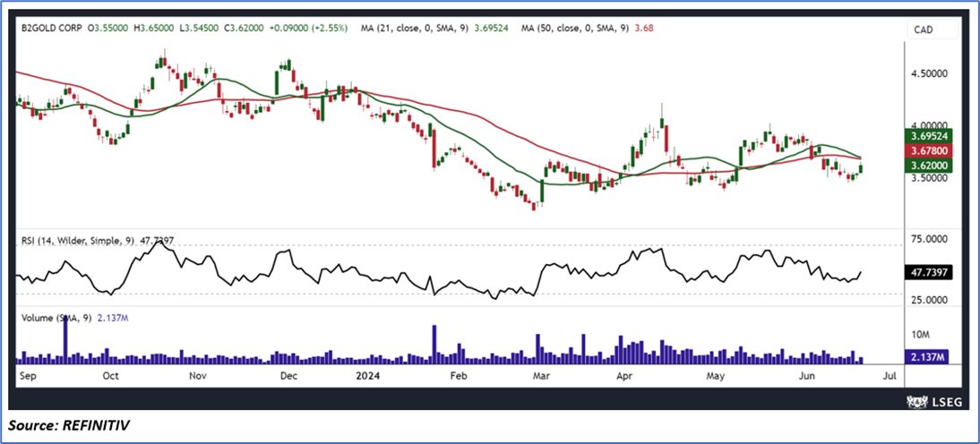Click the B2GOLD CORP symbol title

click(x=52, y=28)
